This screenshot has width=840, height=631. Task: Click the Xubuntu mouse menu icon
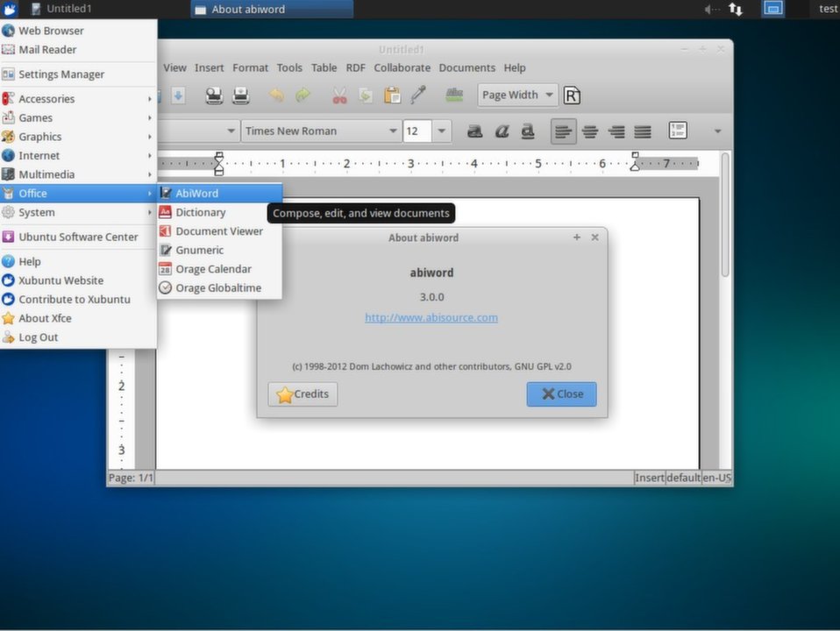[x=10, y=9]
